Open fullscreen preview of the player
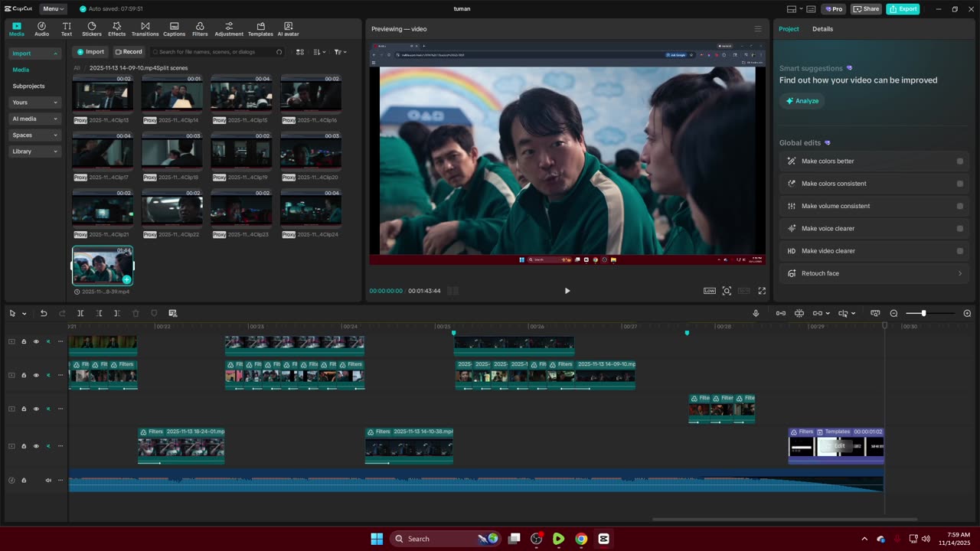 pyautogui.click(x=762, y=291)
